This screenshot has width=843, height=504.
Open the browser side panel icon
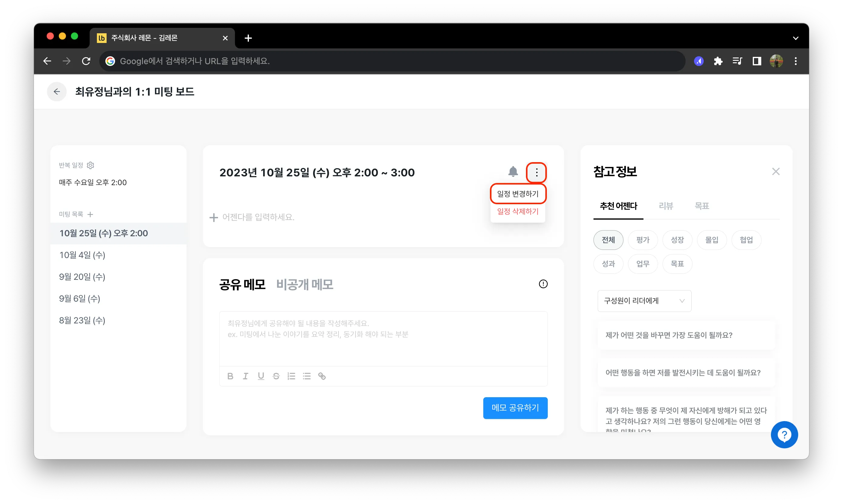click(757, 61)
